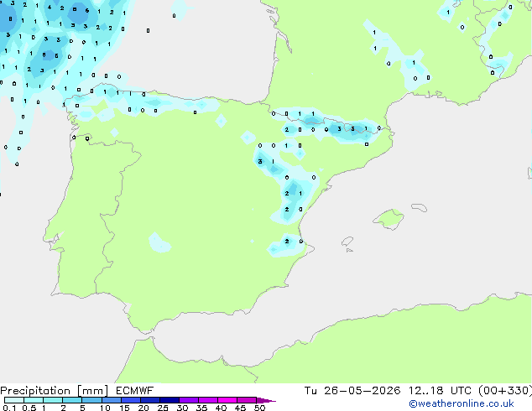Screen dimensions: 532x411
Task: Click the 30–35 mm purple swatch
Action: click(188, 400)
